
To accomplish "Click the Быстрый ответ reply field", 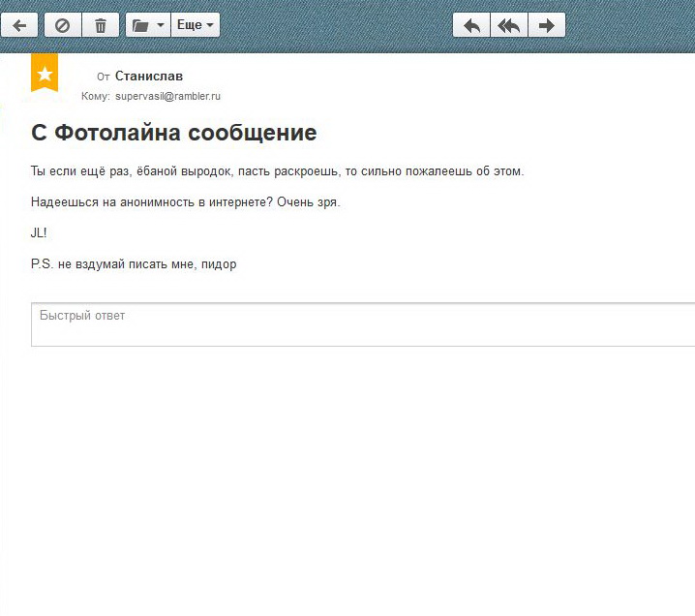I will tap(363, 324).
